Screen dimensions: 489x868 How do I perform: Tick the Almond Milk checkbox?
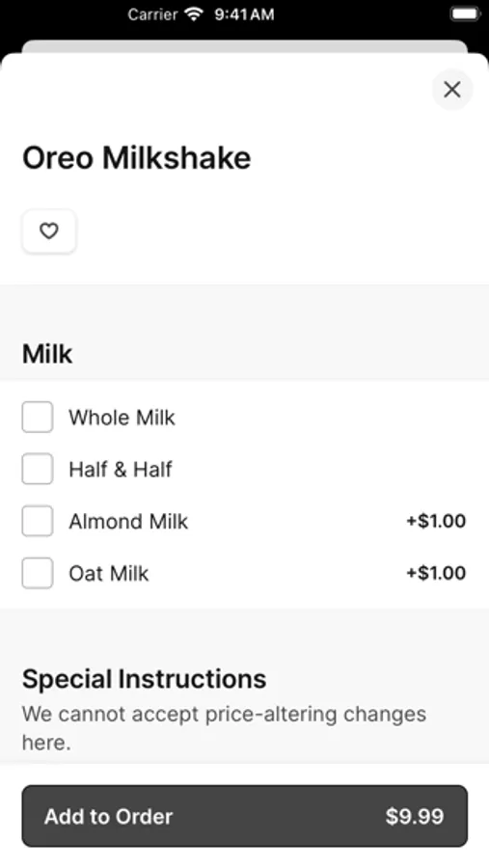[x=37, y=521]
